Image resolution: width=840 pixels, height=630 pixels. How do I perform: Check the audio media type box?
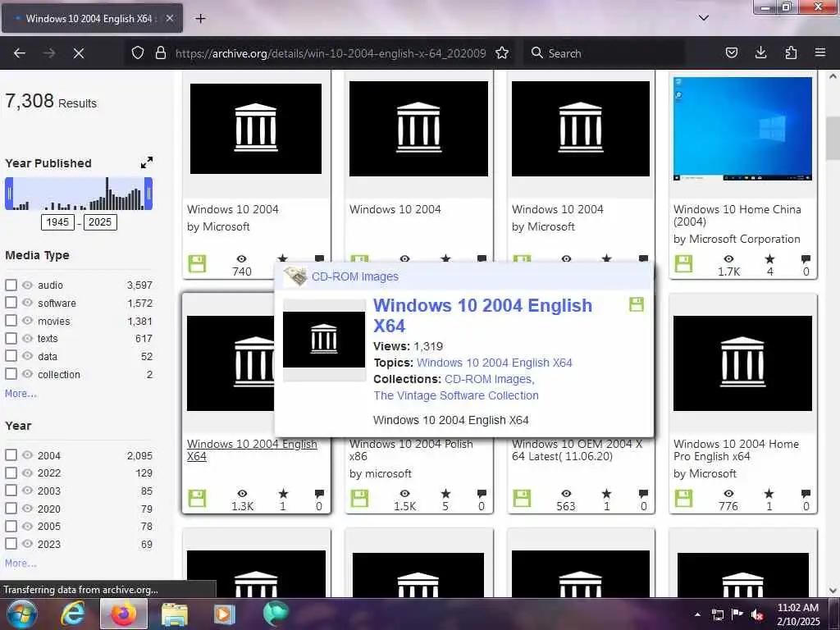point(11,285)
